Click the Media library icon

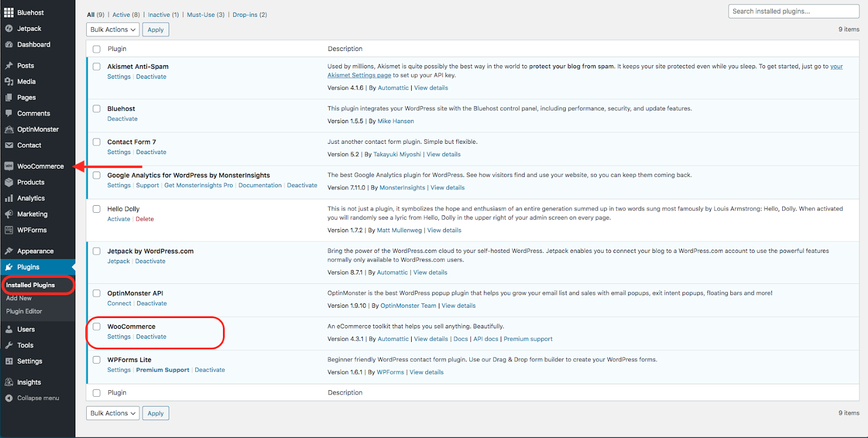9,81
